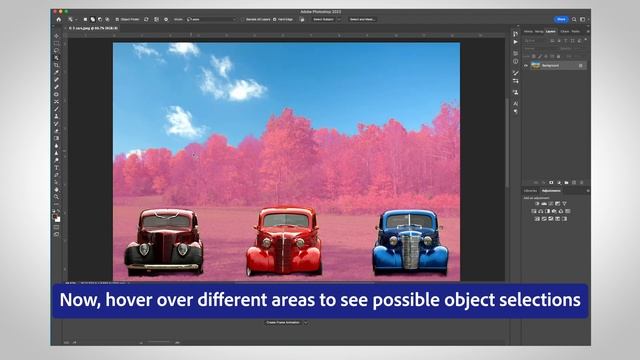Screen dimensions: 640x360
Task: Switch to the Libraries tab
Action: pyautogui.click(x=531, y=191)
